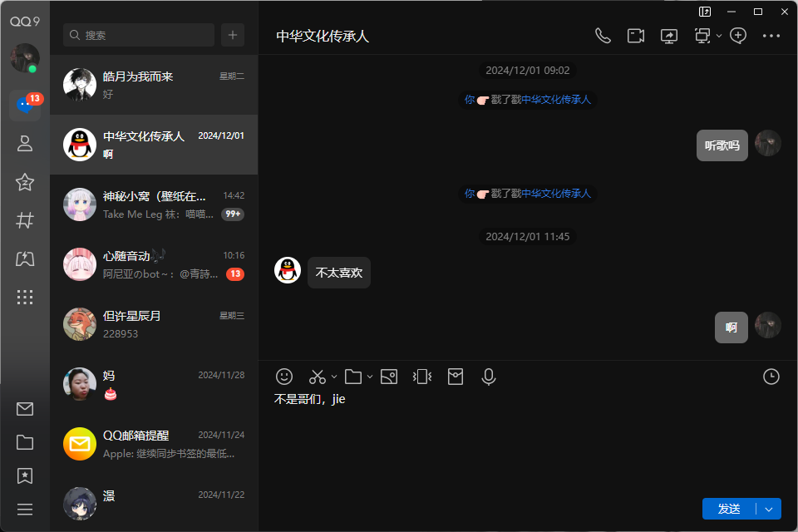Open the Contacts tab in sidebar
The image size is (798, 532).
pos(25,143)
